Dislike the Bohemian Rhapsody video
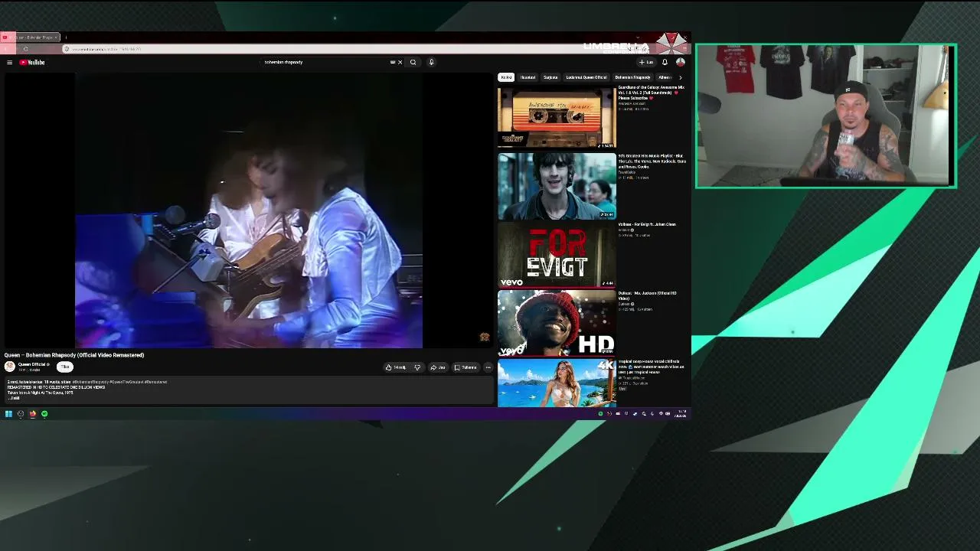This screenshot has width=980, height=551. click(x=417, y=367)
